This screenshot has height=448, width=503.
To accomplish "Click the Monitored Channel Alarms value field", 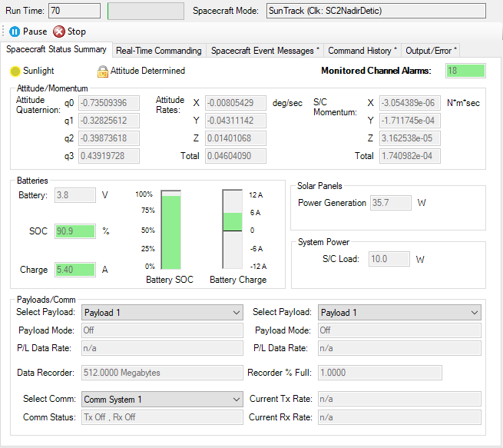I will coord(465,71).
